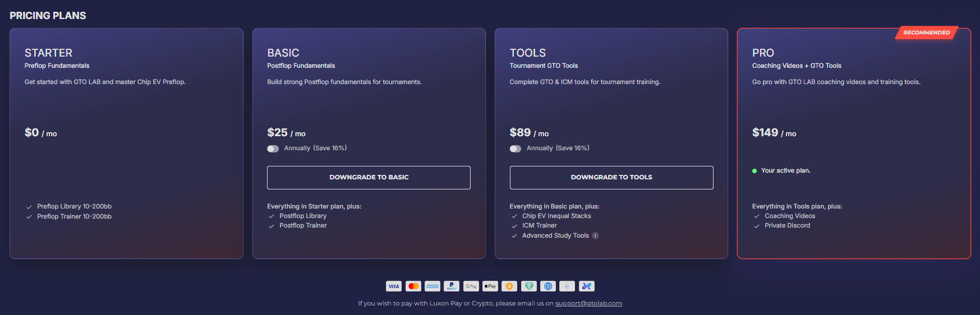Image resolution: width=980 pixels, height=315 pixels.
Task: Click the STARTER plan title
Action: [x=48, y=53]
